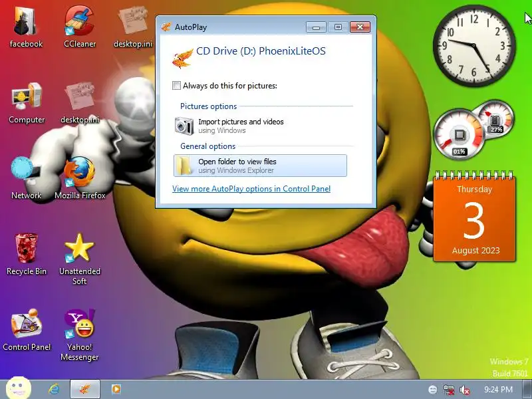
Task: Open Windows Media Player from taskbar
Action: click(x=116, y=389)
